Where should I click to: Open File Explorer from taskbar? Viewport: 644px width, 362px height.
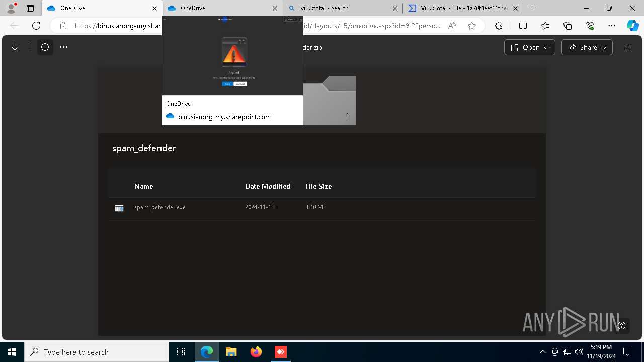[231, 352]
